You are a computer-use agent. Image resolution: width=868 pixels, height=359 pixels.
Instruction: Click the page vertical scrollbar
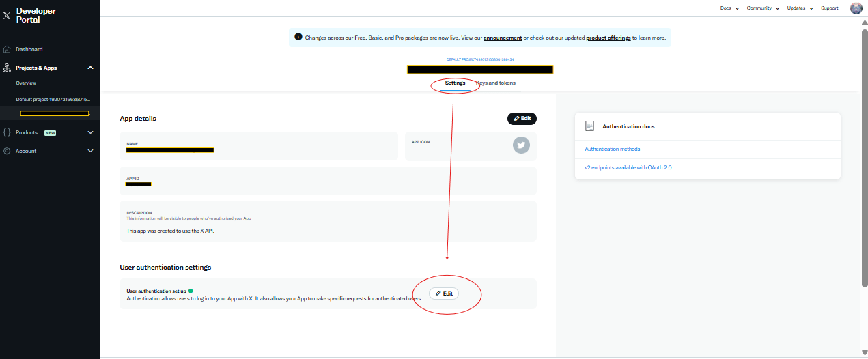[864, 157]
